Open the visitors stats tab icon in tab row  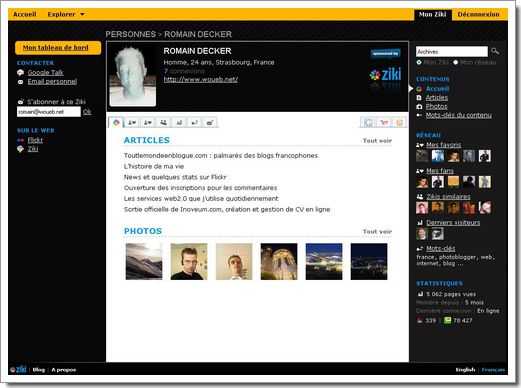click(x=179, y=123)
